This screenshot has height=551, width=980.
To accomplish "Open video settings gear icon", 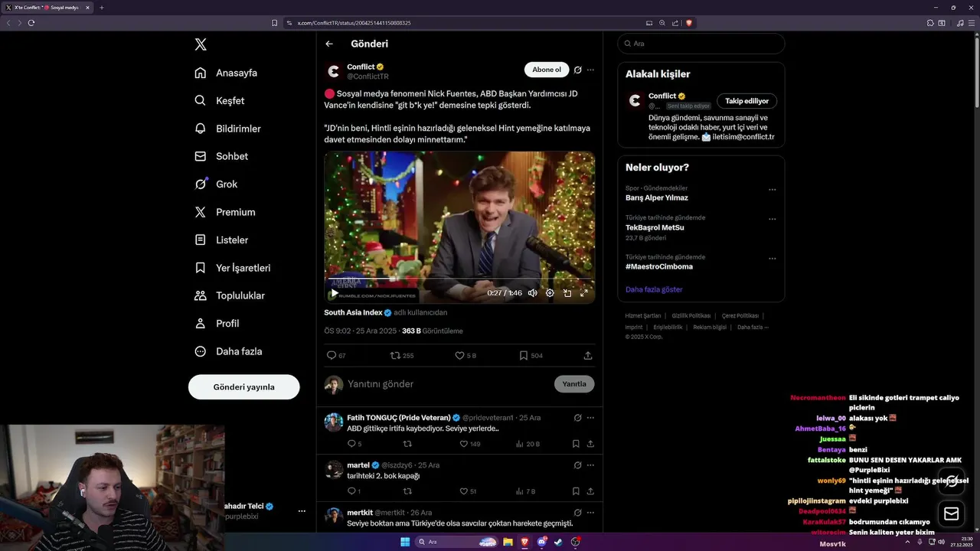I will pos(550,293).
